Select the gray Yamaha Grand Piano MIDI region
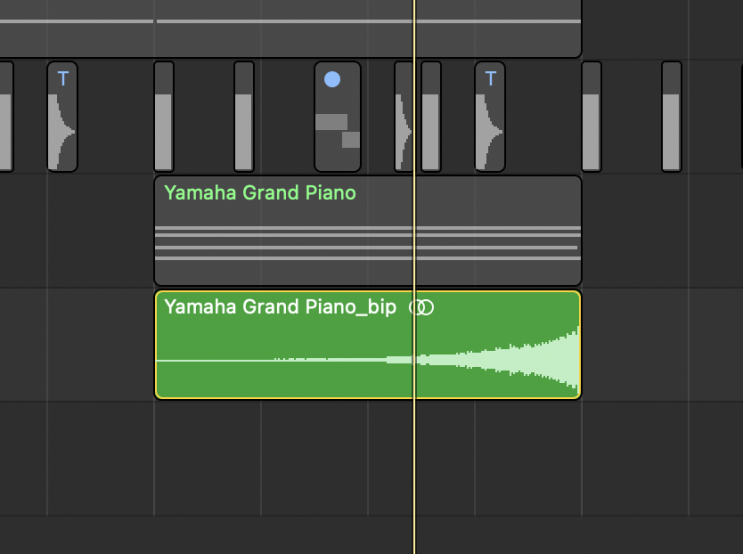The height and width of the screenshot is (554, 743). [368, 230]
